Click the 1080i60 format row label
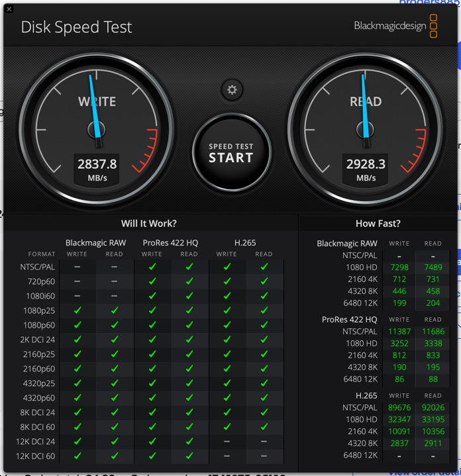The image size is (461, 476). [x=40, y=297]
